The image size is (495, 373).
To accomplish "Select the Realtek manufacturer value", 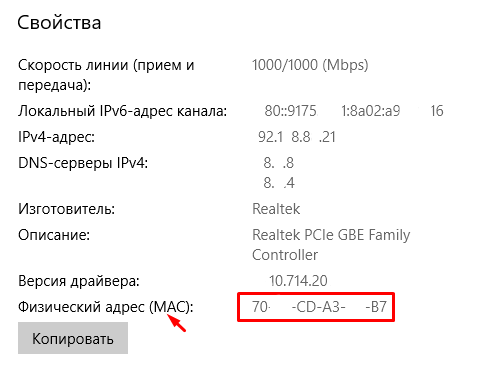I will coord(276,209).
